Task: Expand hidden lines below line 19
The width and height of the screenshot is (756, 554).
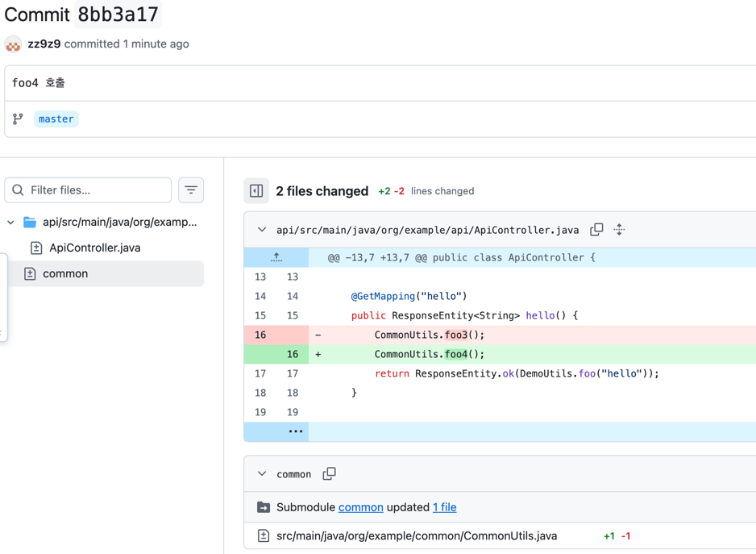Action: pos(295,431)
